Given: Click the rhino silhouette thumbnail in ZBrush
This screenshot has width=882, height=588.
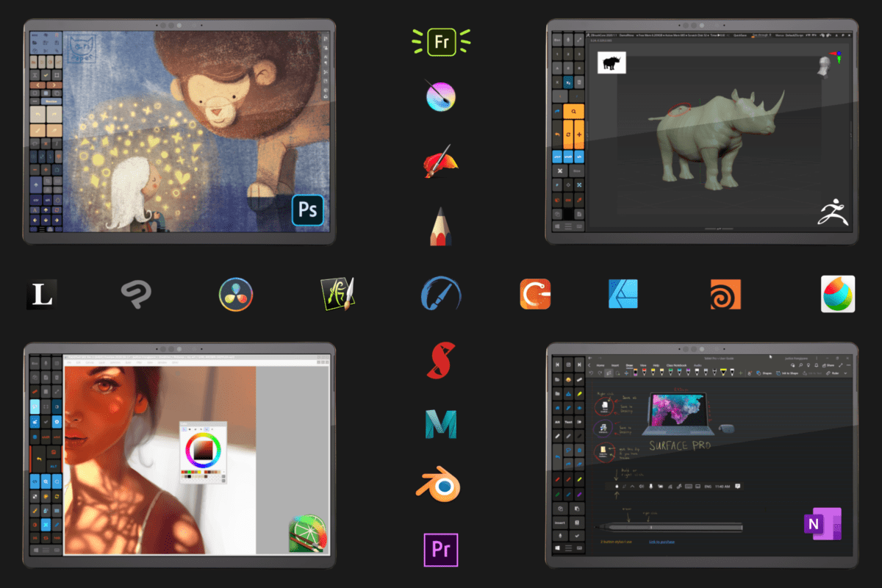Looking at the screenshot, I should (612, 61).
